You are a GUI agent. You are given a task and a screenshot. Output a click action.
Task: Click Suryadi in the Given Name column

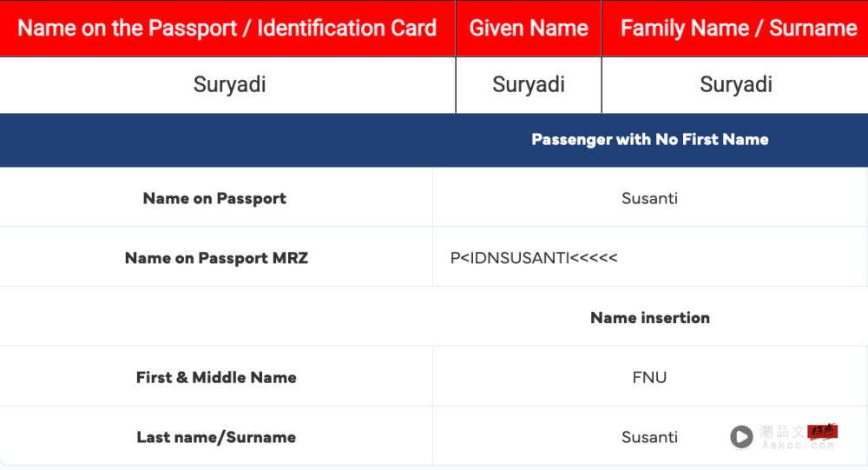tap(528, 85)
